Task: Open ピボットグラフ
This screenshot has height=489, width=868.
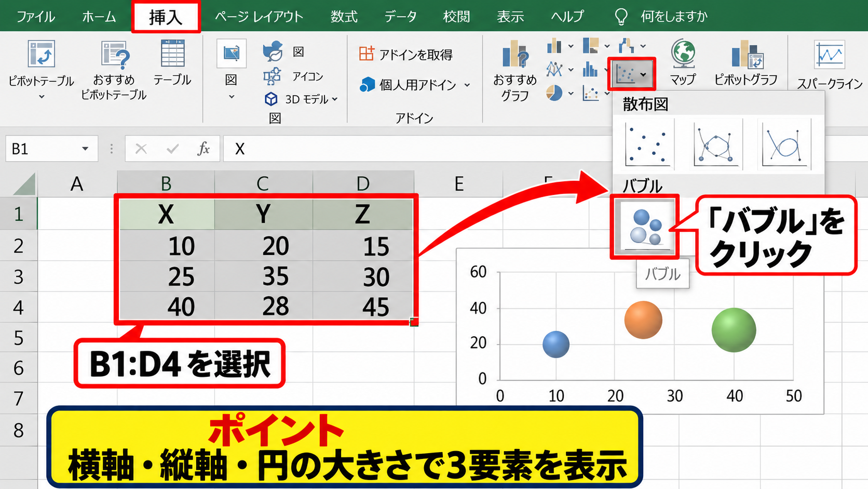Action: [x=745, y=62]
